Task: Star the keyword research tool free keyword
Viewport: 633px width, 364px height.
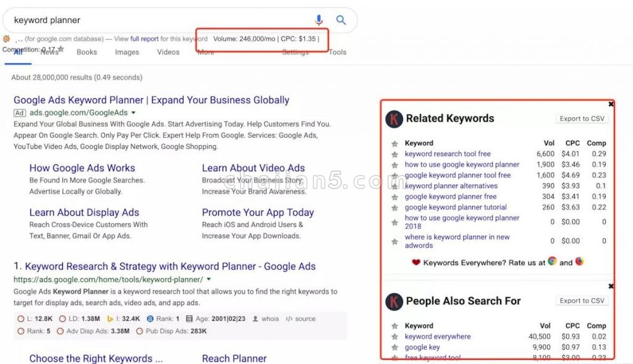Action: (x=395, y=154)
